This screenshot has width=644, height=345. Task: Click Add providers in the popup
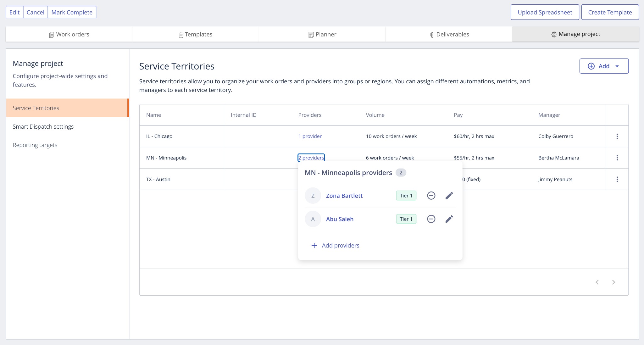tap(335, 245)
